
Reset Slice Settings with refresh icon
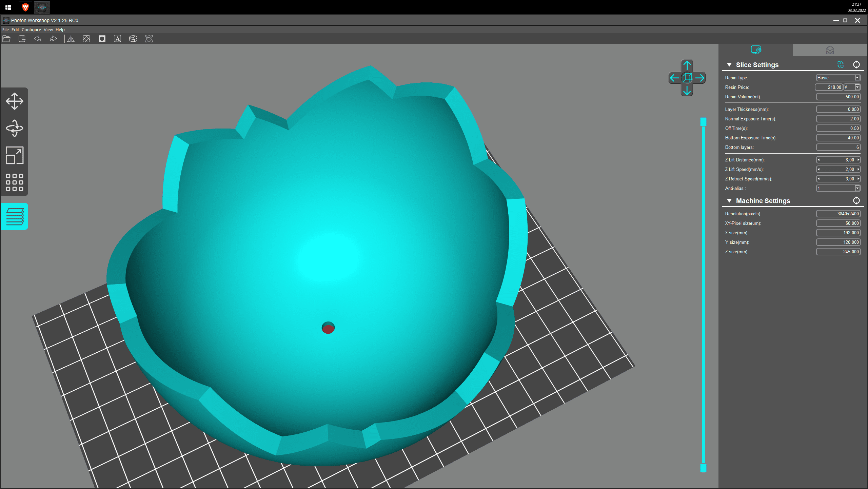point(856,64)
